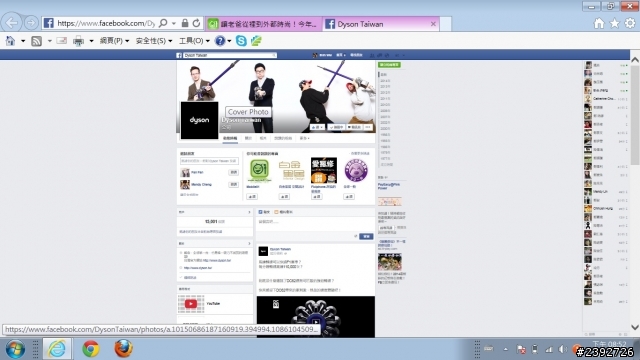Refresh the page with the reload icon
The image size is (640, 360).
(196, 23)
